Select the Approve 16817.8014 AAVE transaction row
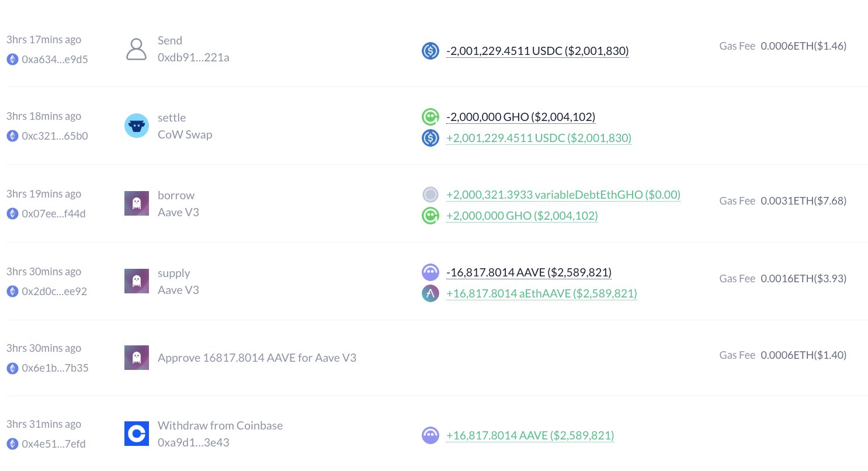 coord(257,358)
